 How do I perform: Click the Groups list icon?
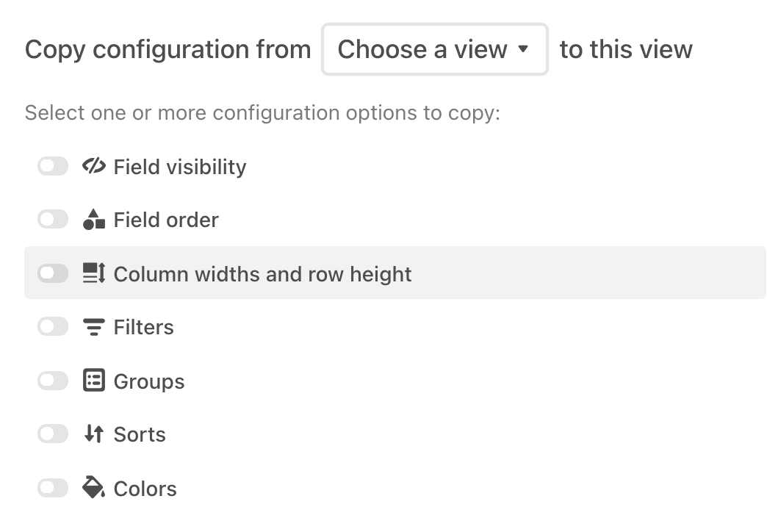(x=94, y=381)
